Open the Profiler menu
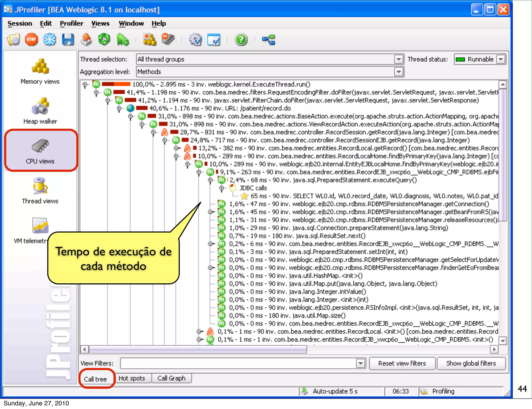The height and width of the screenshot is (409, 532). [x=71, y=23]
